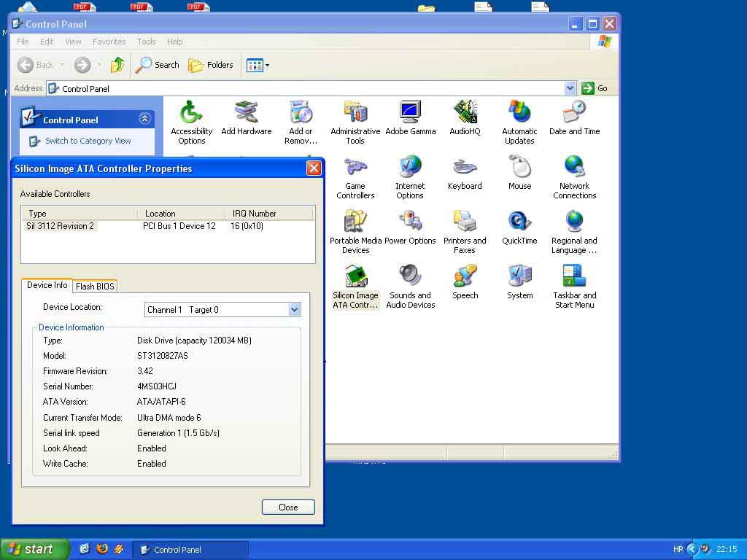747x560 pixels.
Task: Click the Close button in properties dialog
Action: 288,507
